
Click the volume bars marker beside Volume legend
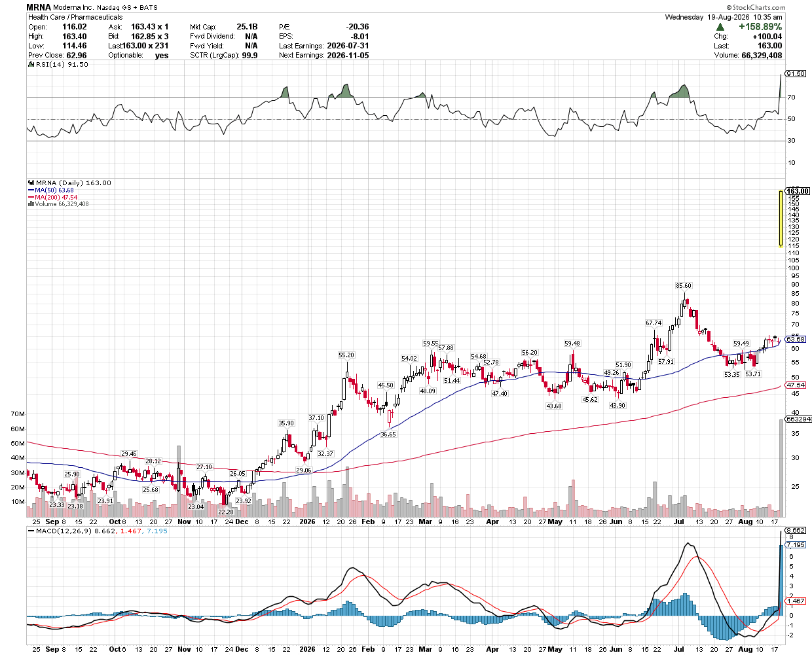(x=31, y=204)
